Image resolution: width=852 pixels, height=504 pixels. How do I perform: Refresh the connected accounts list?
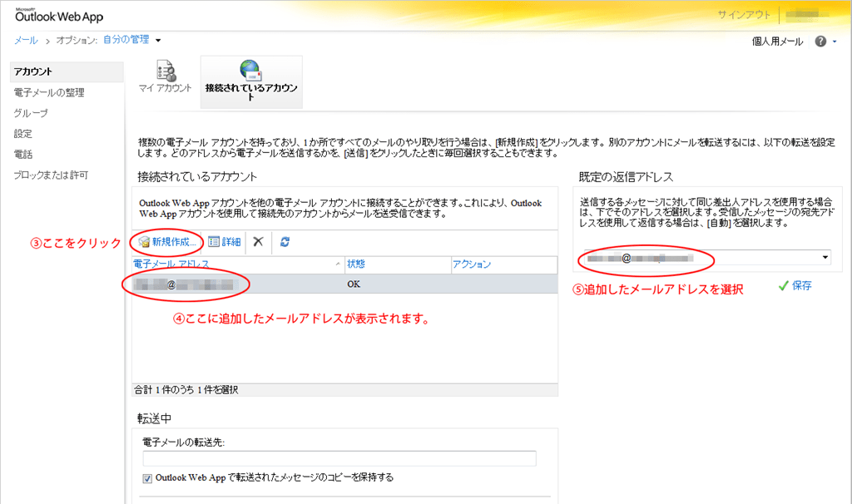pos(285,242)
